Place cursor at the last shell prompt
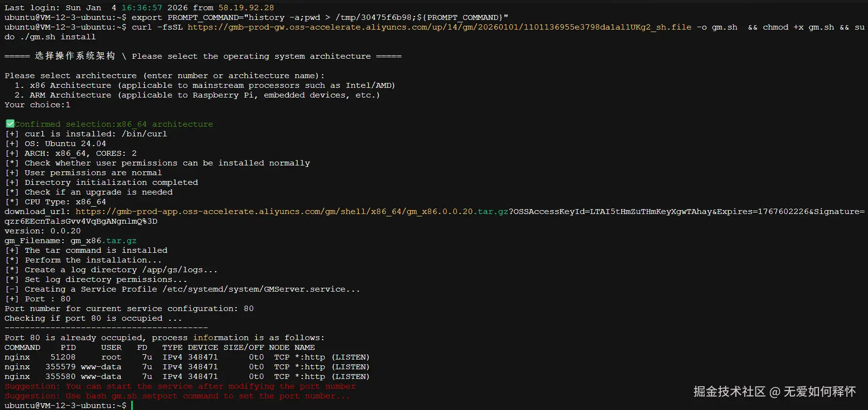 (131, 406)
